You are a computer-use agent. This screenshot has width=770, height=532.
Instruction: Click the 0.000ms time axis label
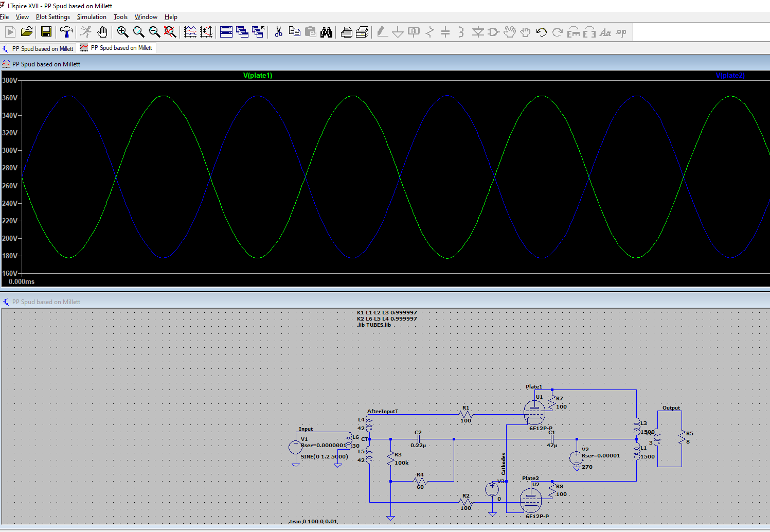(22, 282)
